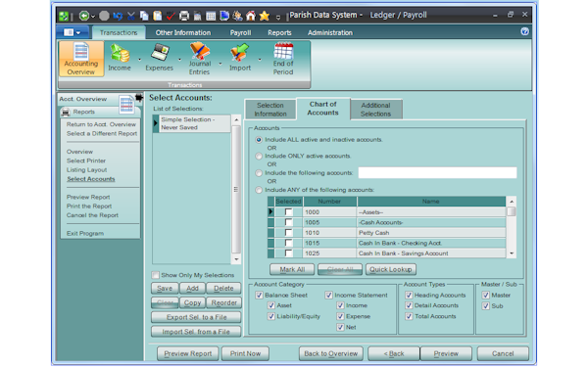Click the Home house icon
Viewport: 588px width, 368px height.
pos(251,16)
